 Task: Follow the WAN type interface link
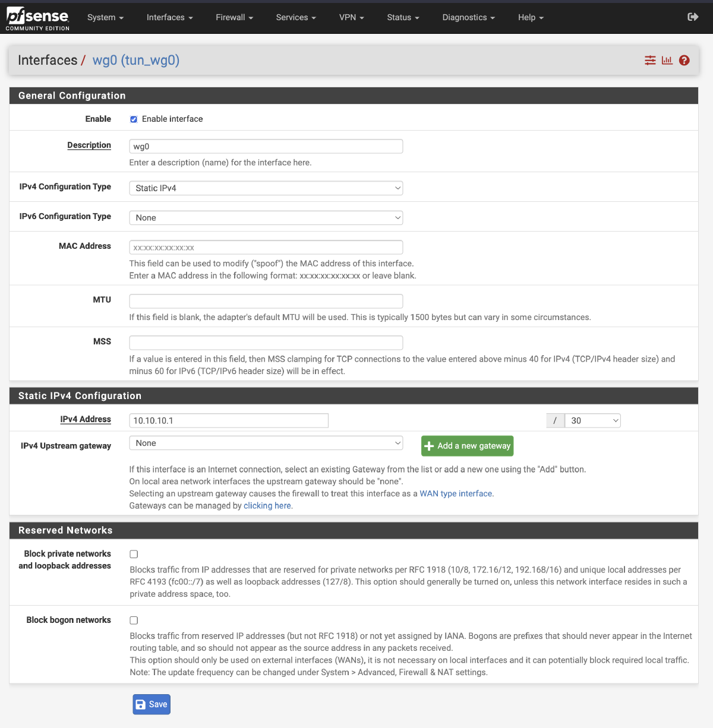point(455,493)
